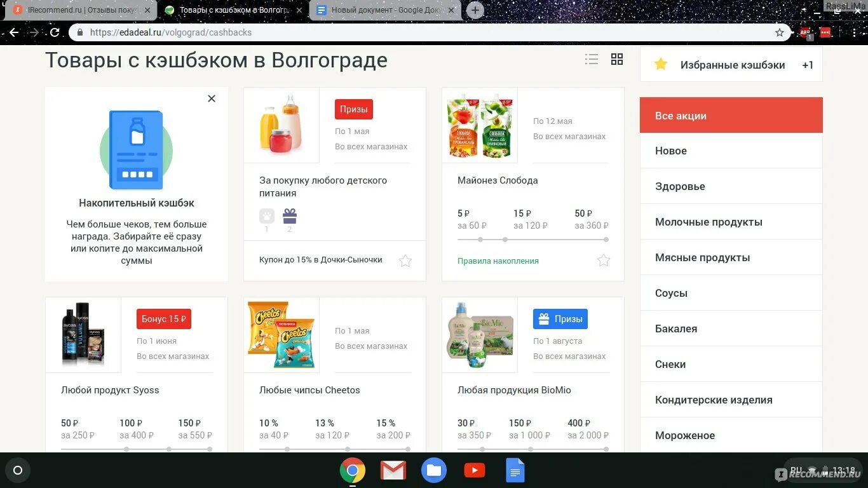This screenshot has width=868, height=488.
Task: Select Снеки category
Action: pos(731,364)
